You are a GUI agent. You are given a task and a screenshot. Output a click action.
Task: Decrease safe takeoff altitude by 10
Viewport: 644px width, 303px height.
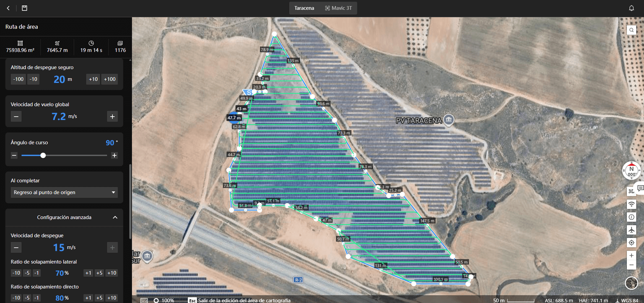[x=34, y=79]
